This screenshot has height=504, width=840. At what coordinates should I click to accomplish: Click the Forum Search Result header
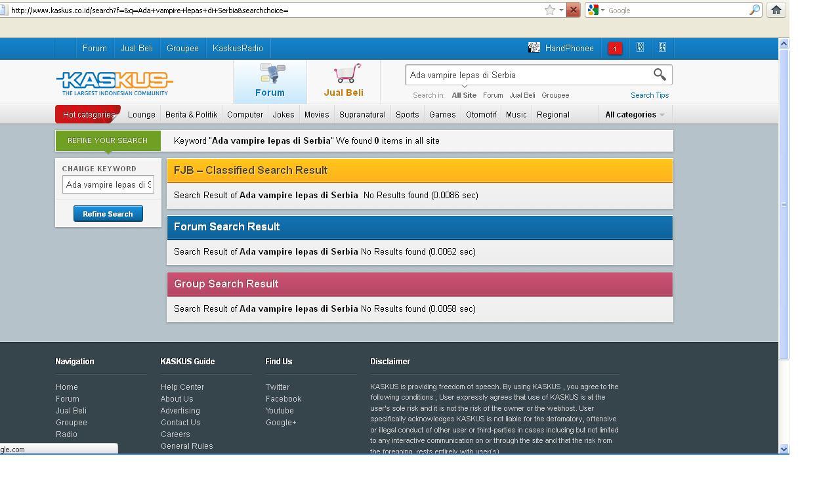tap(420, 227)
